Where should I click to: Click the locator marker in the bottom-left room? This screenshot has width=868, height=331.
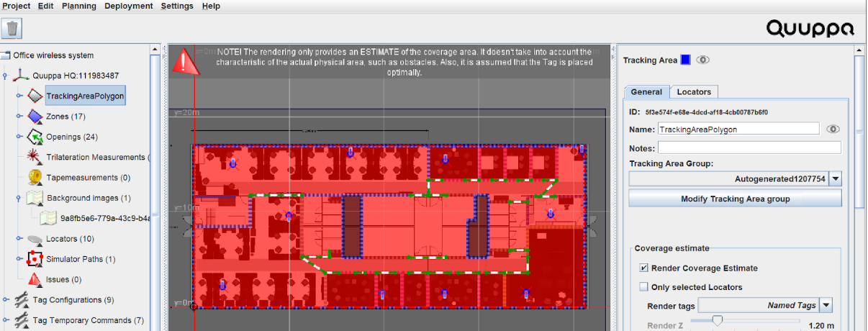[222, 286]
